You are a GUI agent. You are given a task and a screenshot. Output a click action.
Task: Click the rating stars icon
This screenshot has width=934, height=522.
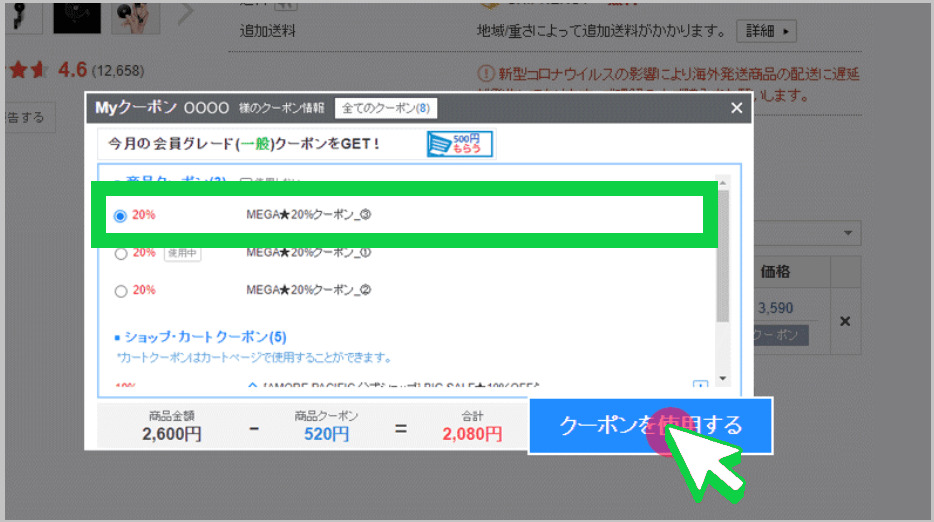pos(27,70)
